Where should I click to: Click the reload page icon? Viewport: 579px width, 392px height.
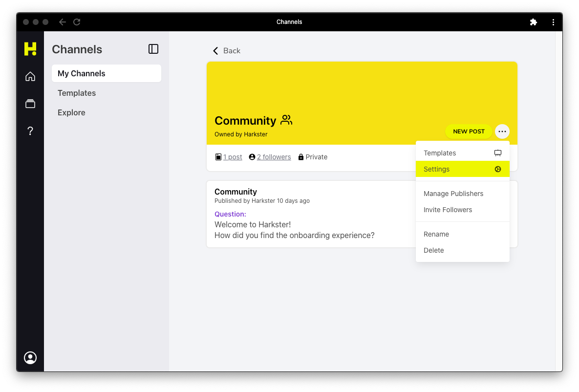click(x=77, y=22)
